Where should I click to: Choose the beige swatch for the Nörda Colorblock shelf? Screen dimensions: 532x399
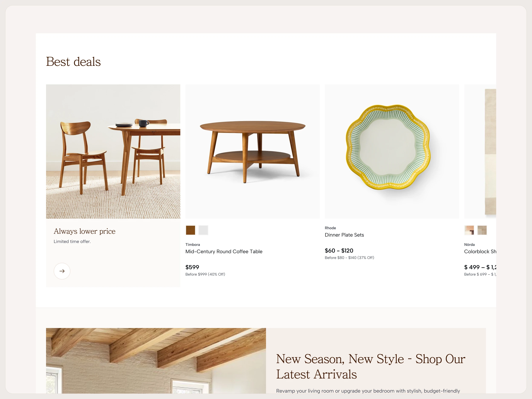(482, 230)
